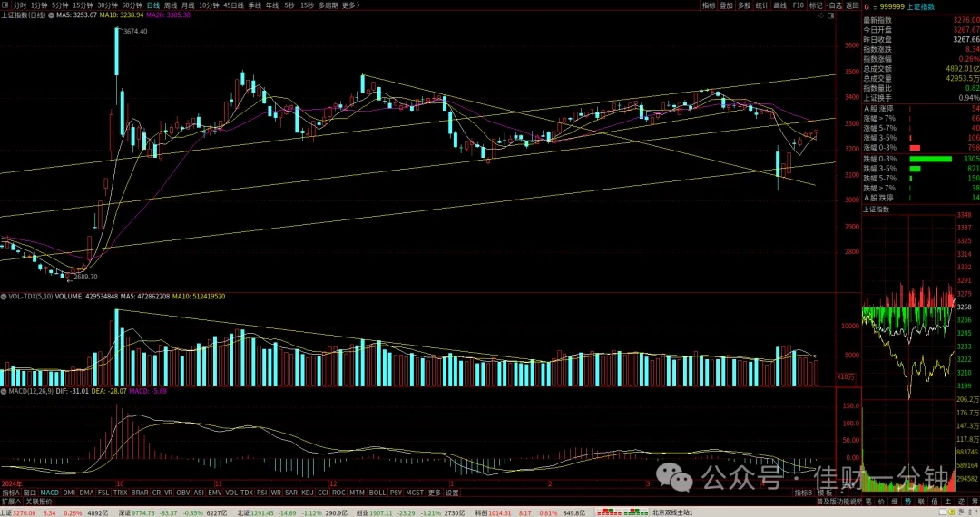
Task: Click the F10 info button
Action: [x=799, y=5]
